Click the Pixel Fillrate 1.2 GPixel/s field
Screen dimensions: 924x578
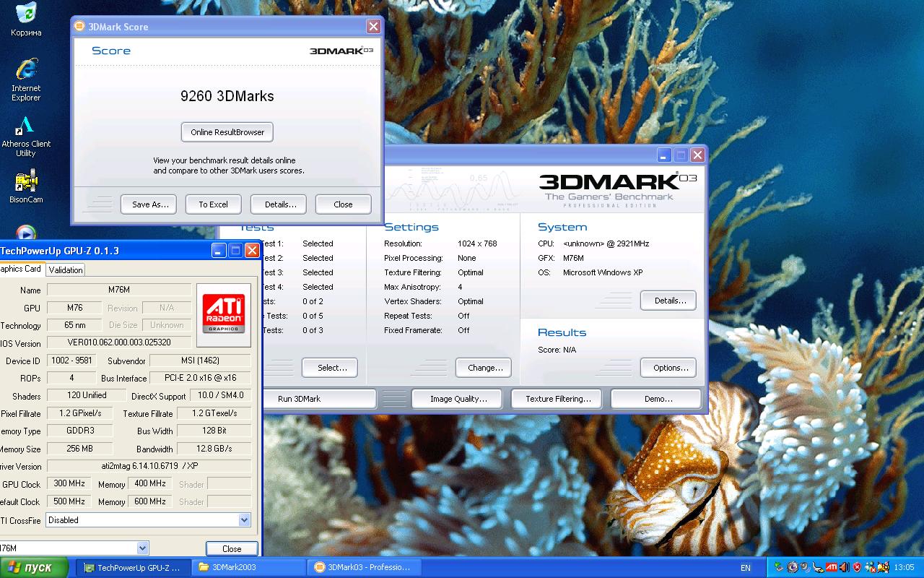tap(80, 413)
